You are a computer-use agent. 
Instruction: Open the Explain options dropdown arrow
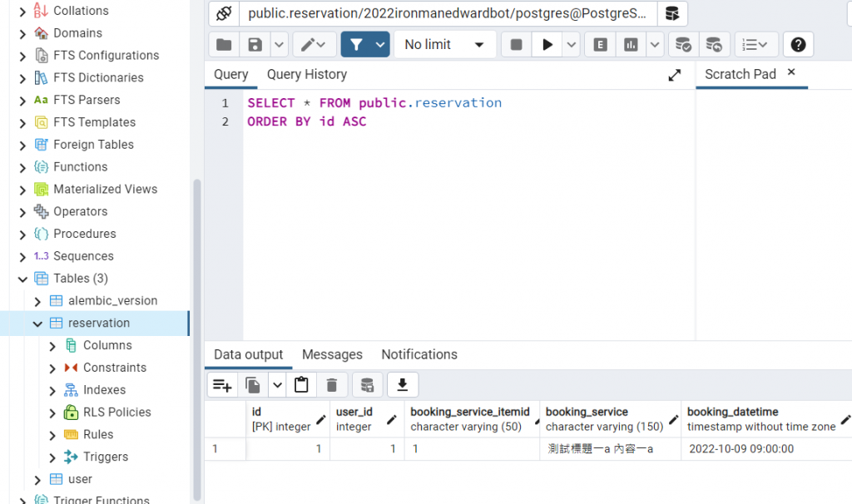[x=655, y=45]
